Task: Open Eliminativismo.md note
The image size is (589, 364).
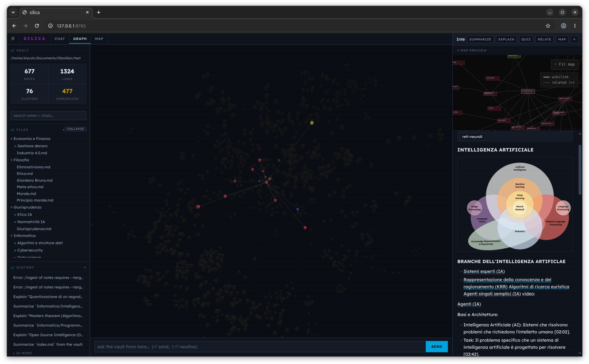Action: coord(33,167)
